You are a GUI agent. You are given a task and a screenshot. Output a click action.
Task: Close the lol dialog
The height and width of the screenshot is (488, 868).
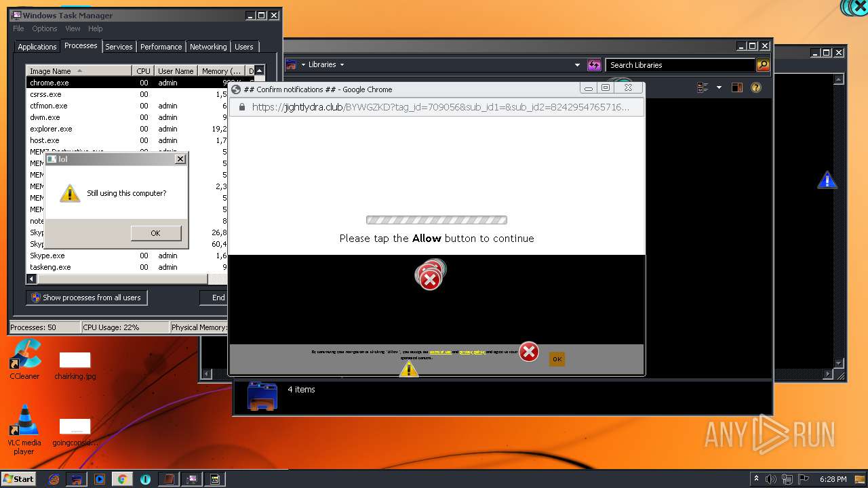180,159
